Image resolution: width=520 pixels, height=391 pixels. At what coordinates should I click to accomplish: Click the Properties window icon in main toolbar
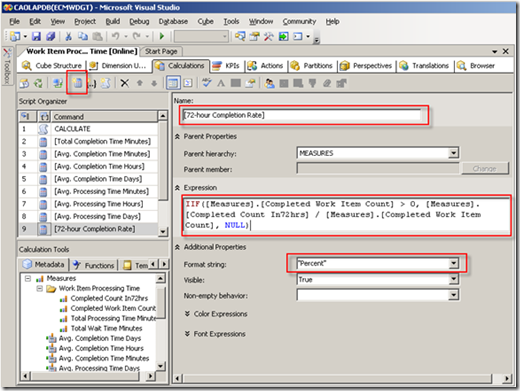click(255, 36)
